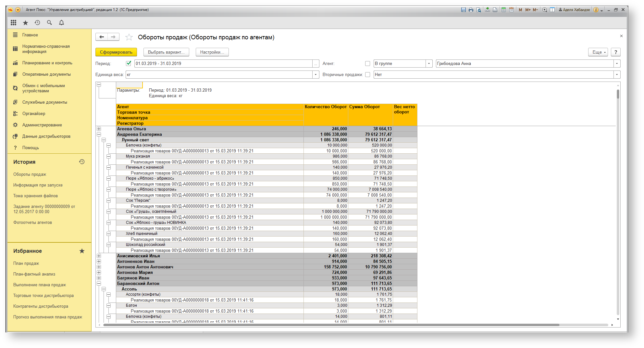Open the sections menu grid icon
This screenshot has height=348, width=644.
tap(13, 22)
